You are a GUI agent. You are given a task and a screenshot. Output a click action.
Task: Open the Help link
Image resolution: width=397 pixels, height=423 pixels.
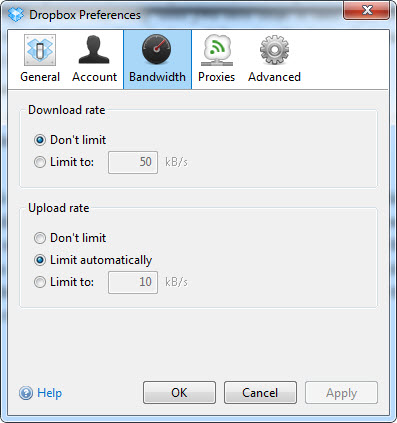click(49, 393)
